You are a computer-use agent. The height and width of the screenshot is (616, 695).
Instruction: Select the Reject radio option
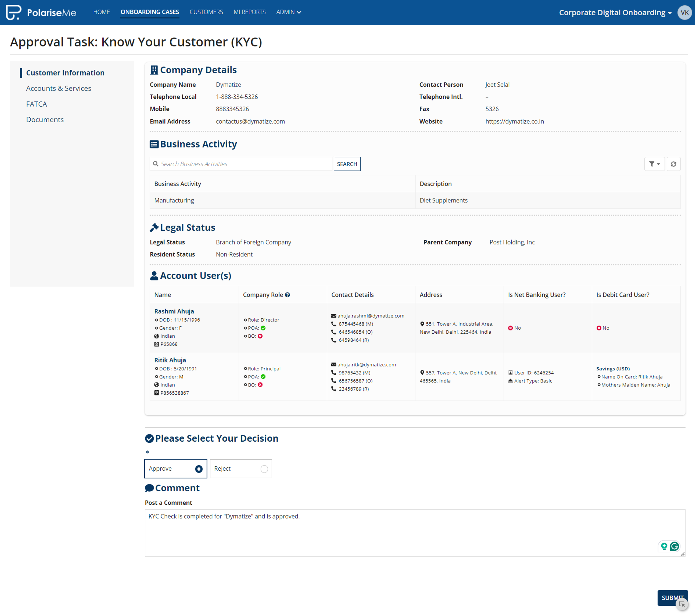(x=241, y=469)
